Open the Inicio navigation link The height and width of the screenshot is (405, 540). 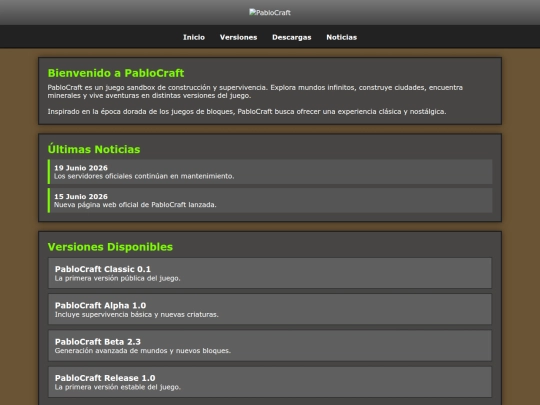194,37
